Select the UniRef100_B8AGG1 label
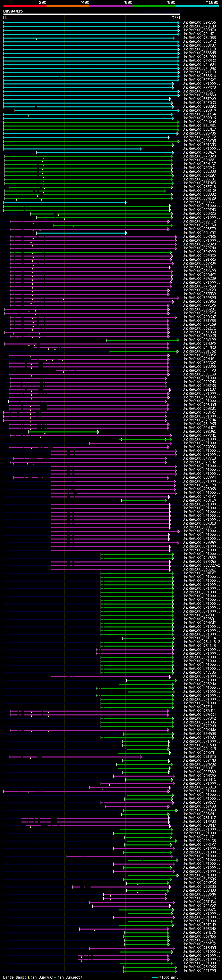222x980 pixels. coord(199,202)
